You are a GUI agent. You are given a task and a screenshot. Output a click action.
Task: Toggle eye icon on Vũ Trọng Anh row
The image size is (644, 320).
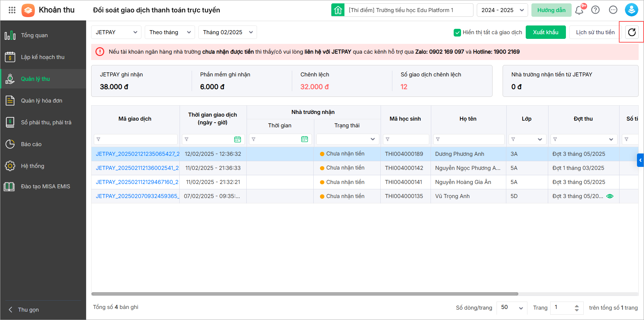(x=610, y=196)
